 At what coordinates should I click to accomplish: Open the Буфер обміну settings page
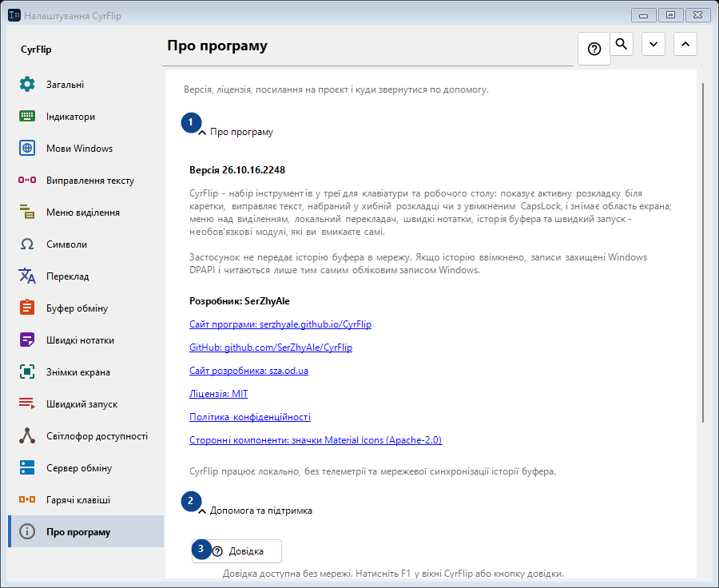(85, 308)
